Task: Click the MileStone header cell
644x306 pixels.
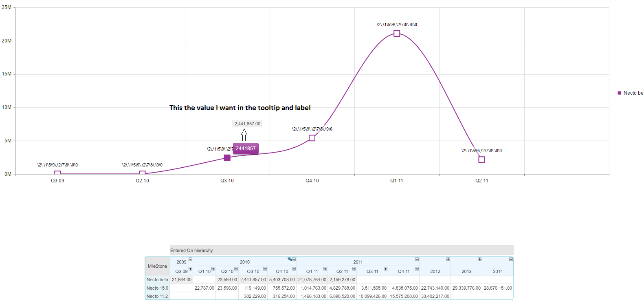Action: point(157,266)
